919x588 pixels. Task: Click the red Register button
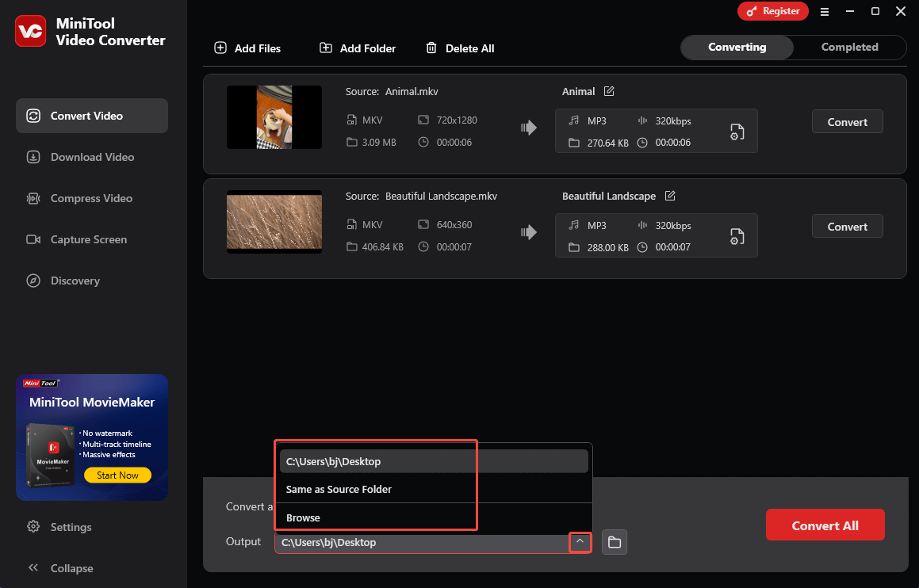click(773, 11)
